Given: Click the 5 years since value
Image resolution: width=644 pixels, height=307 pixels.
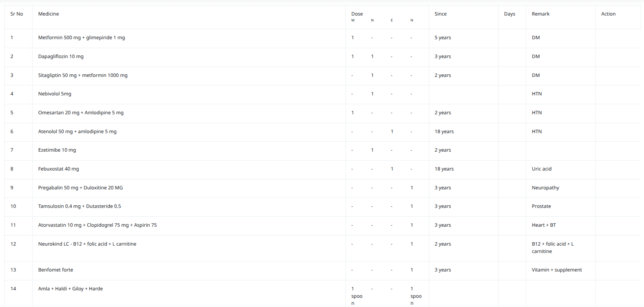Looking at the screenshot, I should 443,38.
